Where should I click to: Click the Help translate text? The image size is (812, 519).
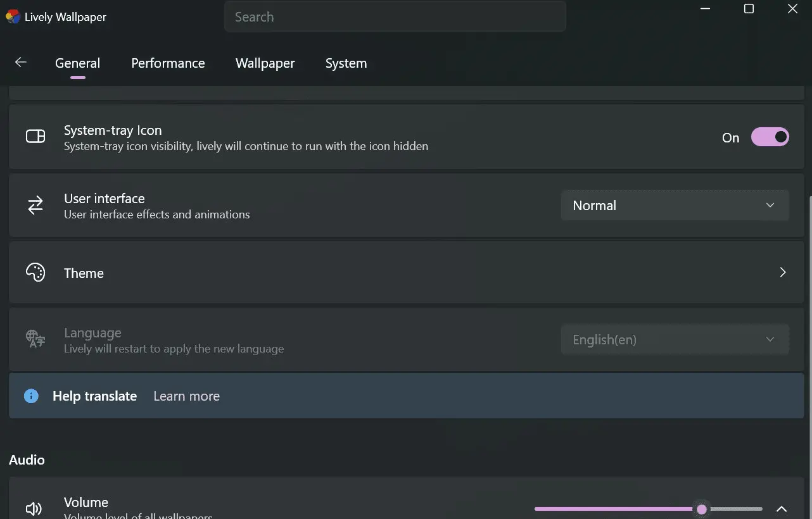coord(94,396)
